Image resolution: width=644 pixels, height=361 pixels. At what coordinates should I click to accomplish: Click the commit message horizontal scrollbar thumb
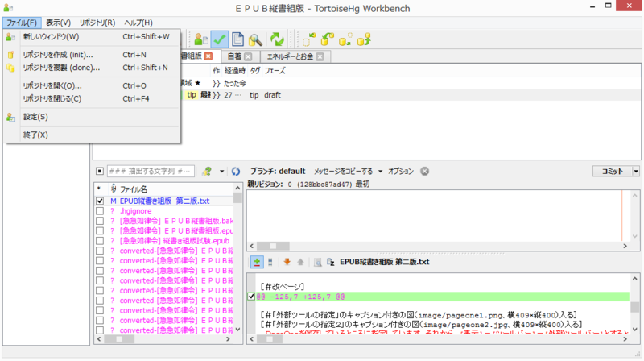pyautogui.click(x=273, y=246)
